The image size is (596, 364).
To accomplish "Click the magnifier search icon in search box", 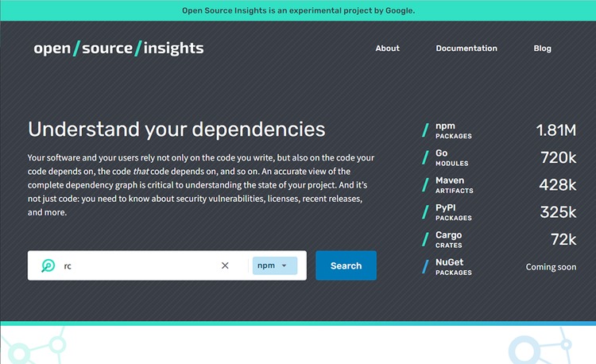I will coord(48,265).
